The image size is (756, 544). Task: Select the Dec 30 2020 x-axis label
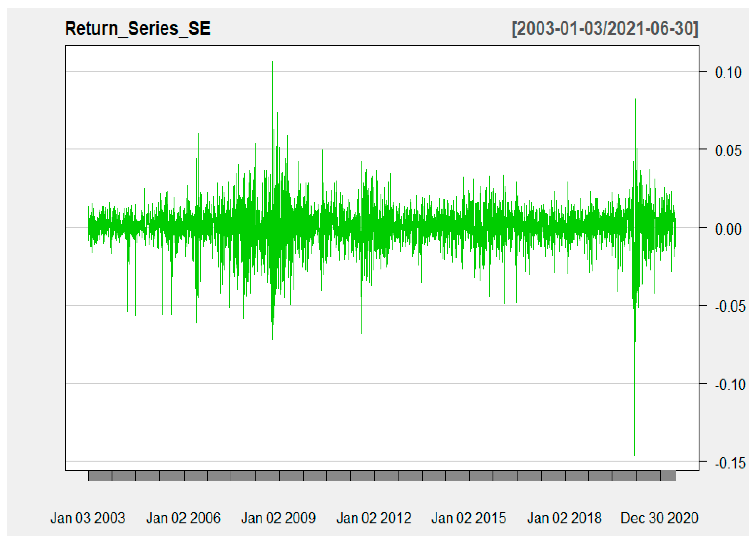pos(659,518)
